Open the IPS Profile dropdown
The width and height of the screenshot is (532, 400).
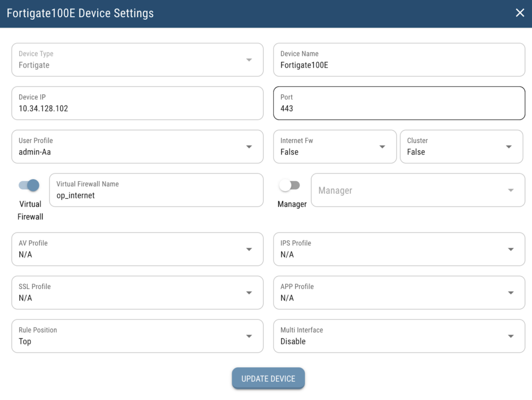pyautogui.click(x=399, y=249)
